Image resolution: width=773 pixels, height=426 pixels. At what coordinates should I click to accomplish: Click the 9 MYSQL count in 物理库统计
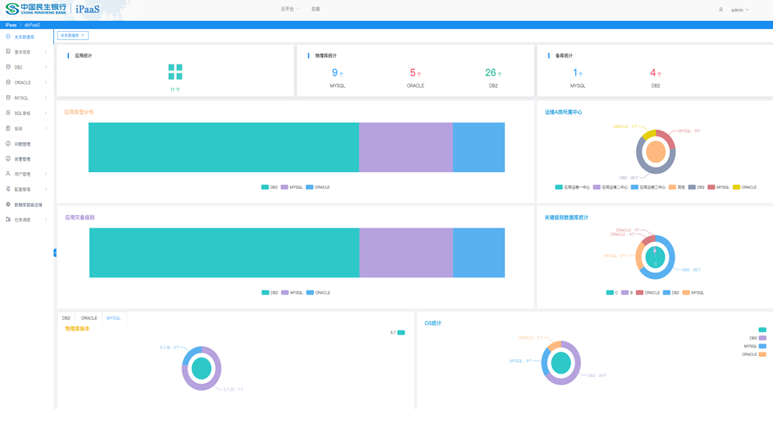pos(337,73)
